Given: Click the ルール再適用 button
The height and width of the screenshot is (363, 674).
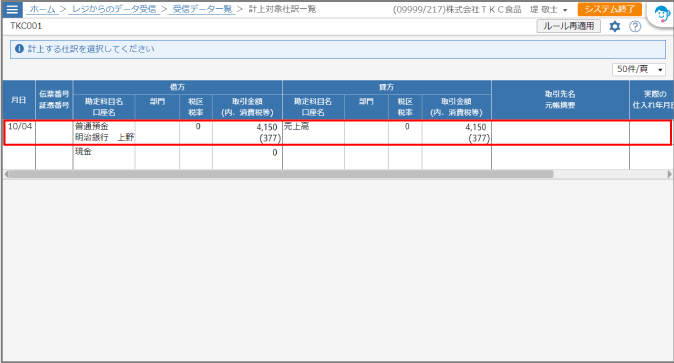Looking at the screenshot, I should point(568,26).
